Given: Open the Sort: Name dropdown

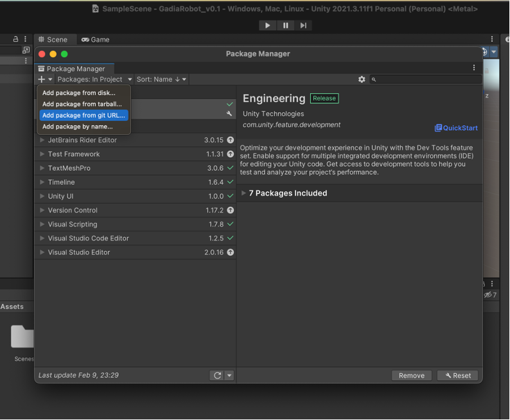Looking at the screenshot, I should point(161,80).
